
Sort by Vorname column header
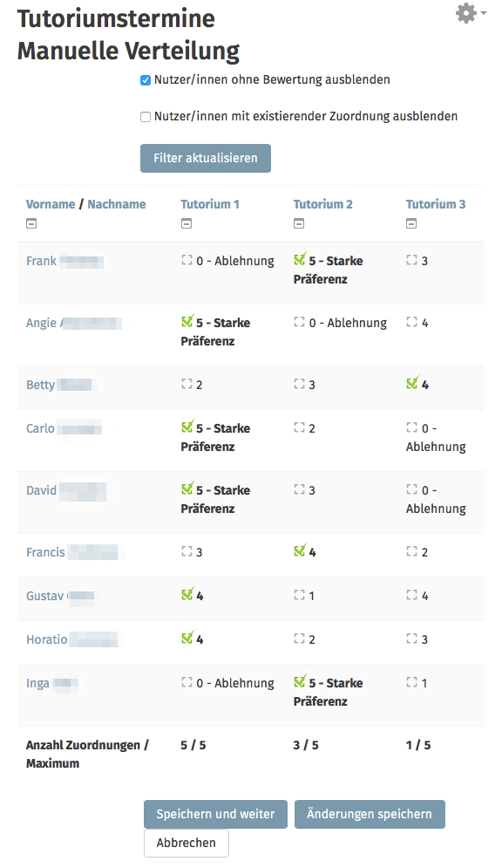coord(51,204)
